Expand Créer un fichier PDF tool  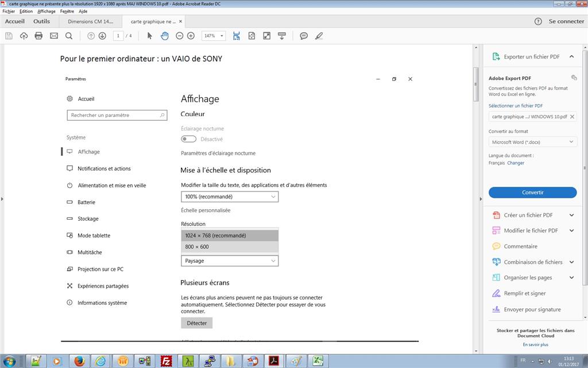(x=571, y=215)
